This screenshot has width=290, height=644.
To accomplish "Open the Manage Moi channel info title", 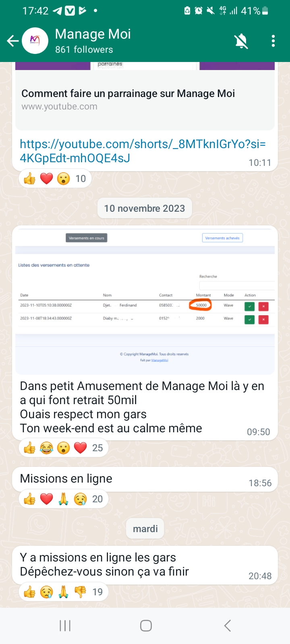I will click(93, 34).
